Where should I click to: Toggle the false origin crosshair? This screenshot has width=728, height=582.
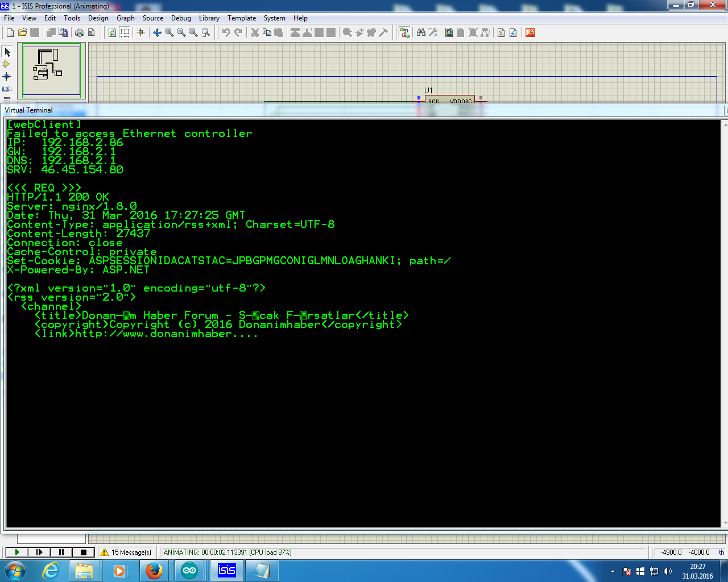pyautogui.click(x=141, y=33)
